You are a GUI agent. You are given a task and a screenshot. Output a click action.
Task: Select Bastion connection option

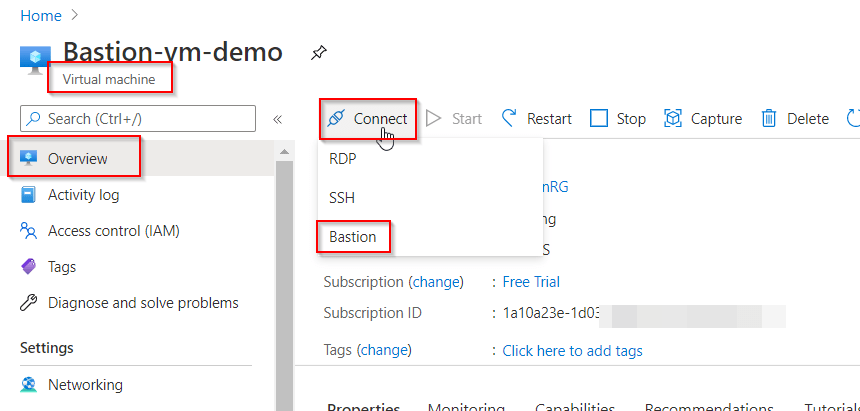point(353,237)
